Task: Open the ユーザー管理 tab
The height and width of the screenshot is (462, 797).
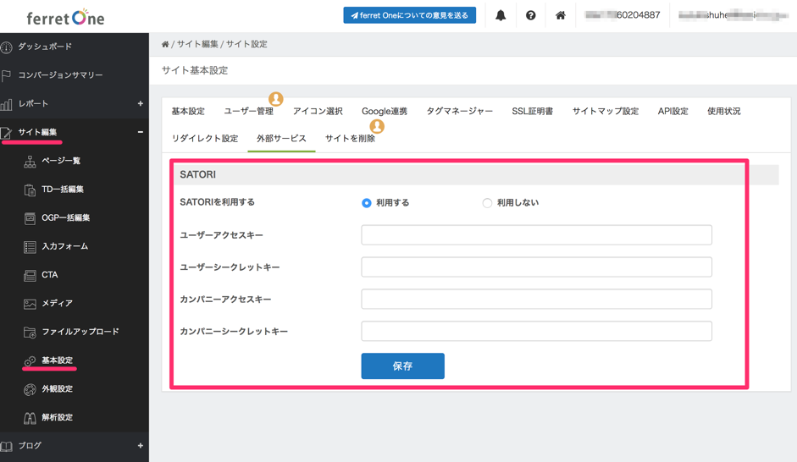Action: tap(249, 111)
